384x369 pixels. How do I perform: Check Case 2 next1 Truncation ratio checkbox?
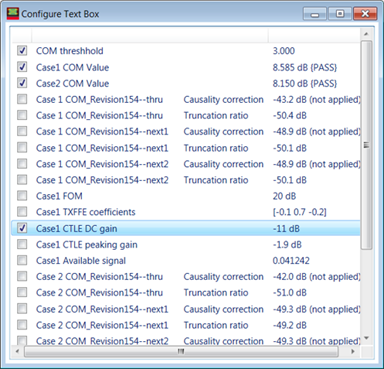coord(22,325)
